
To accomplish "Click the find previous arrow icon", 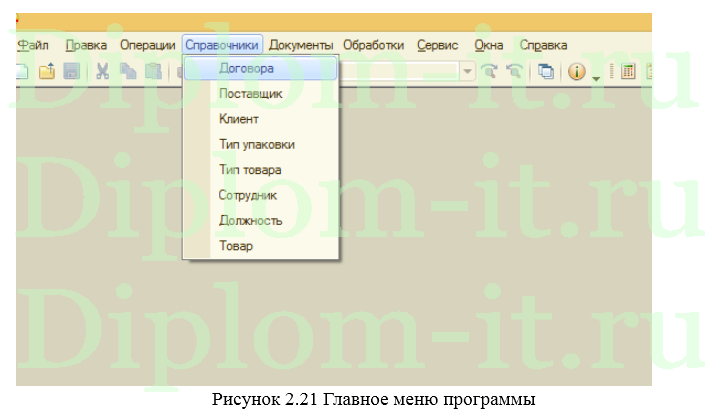I will pyautogui.click(x=514, y=71).
